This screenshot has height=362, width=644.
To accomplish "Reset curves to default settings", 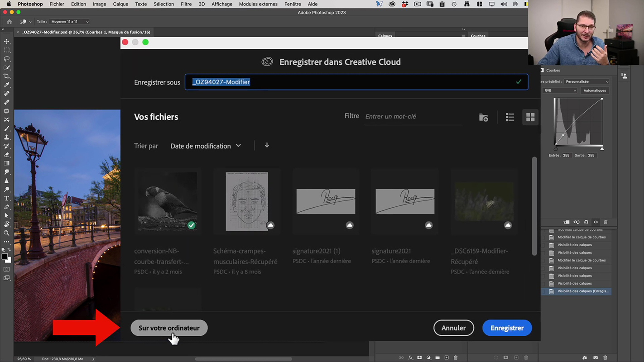I will click(586, 222).
